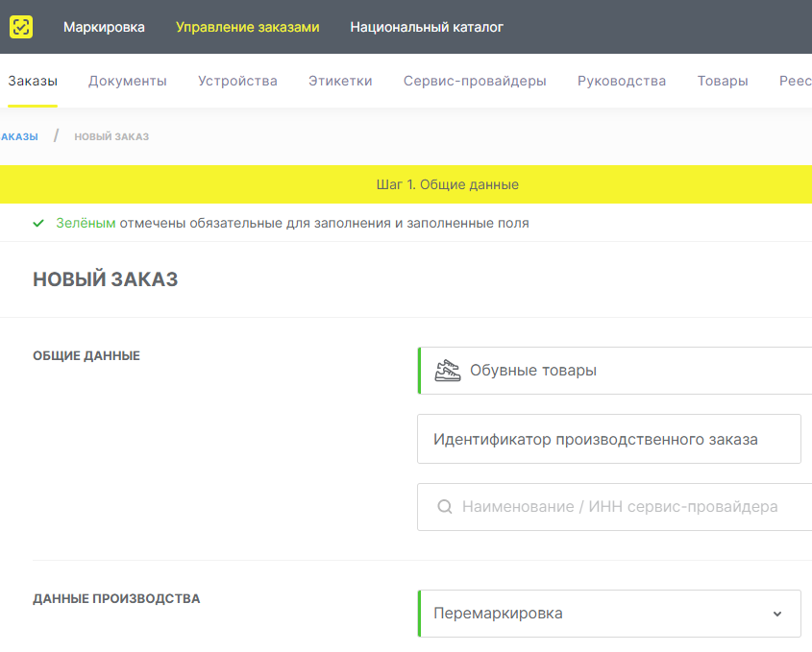
Task: Select the Сервис-провайдеры tab
Action: tap(475, 81)
